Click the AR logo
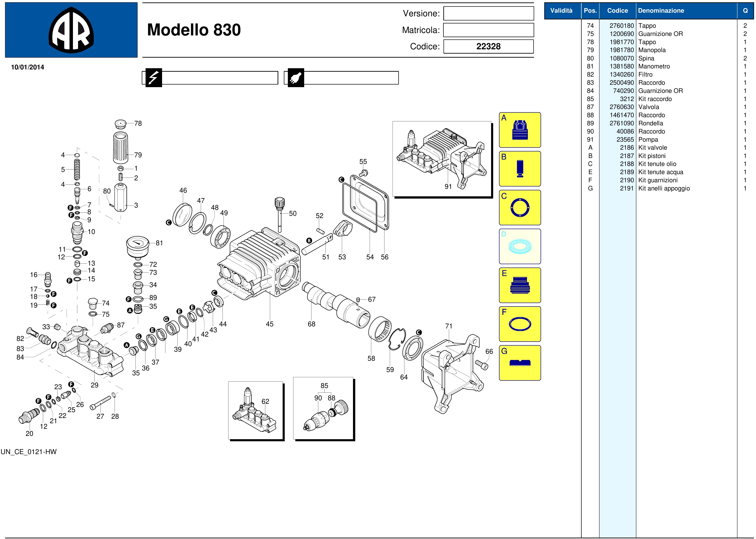 (x=71, y=30)
